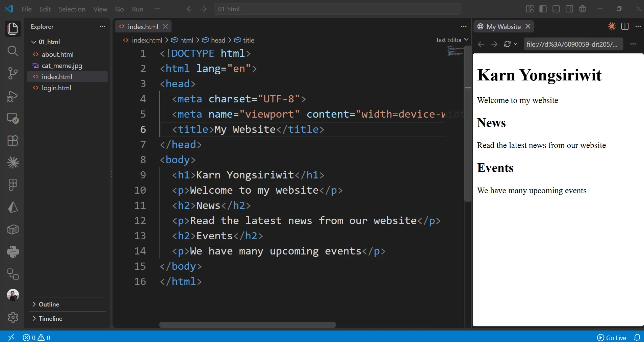The width and height of the screenshot is (644, 342).
Task: Open the notifications bell in status bar
Action: (637, 337)
